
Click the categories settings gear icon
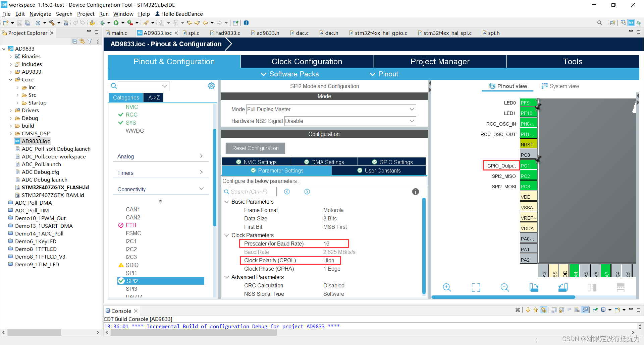coord(211,86)
